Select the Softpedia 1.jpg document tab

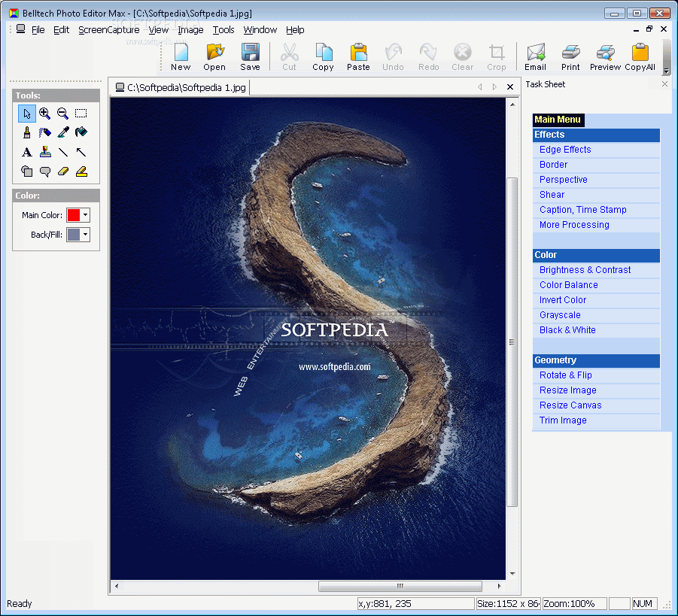coord(181,88)
